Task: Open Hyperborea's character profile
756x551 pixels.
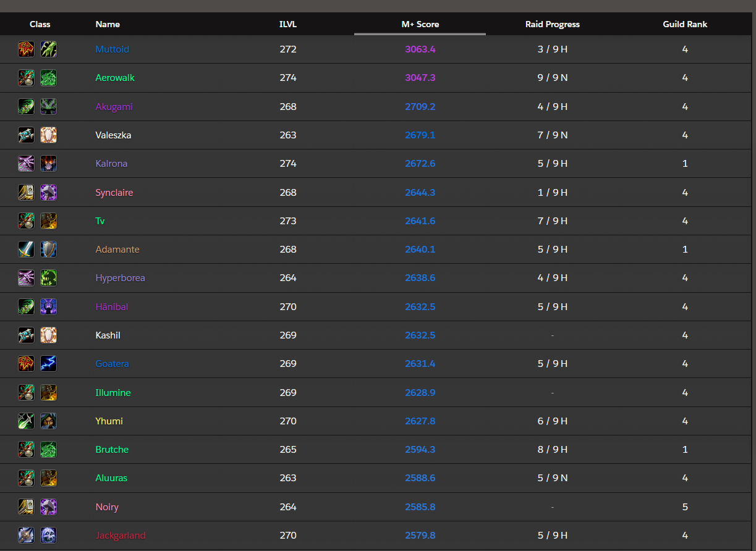Action: pos(121,278)
